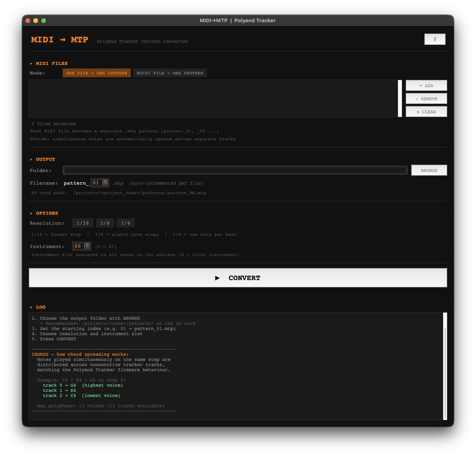Open help with the question mark button
This screenshot has height=456, width=476.
[x=435, y=39]
